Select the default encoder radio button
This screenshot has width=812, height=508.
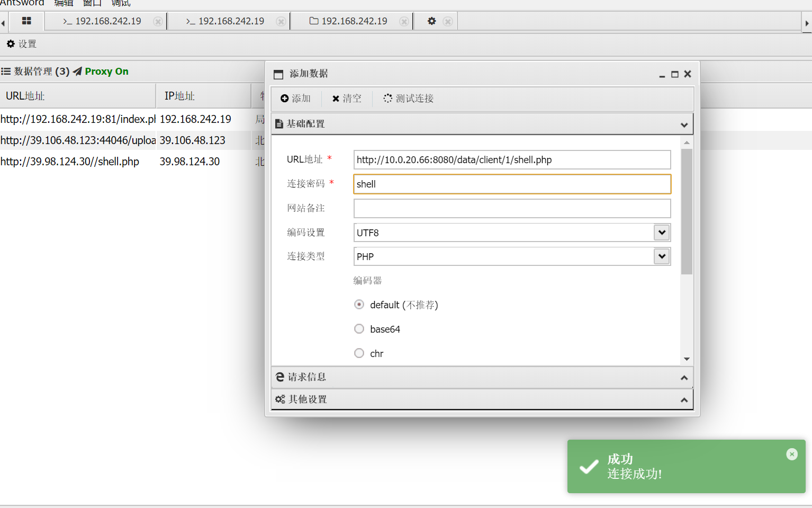click(x=359, y=305)
